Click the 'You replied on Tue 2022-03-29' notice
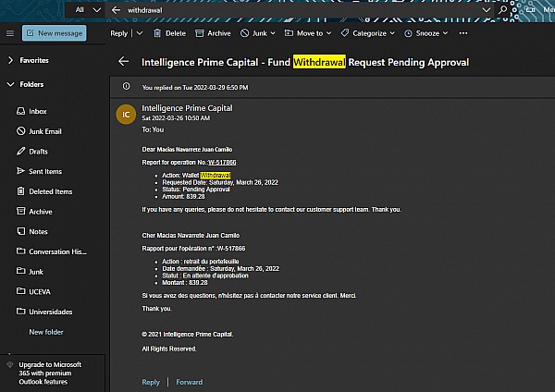Viewport: 555px width, 392px height. tap(195, 88)
